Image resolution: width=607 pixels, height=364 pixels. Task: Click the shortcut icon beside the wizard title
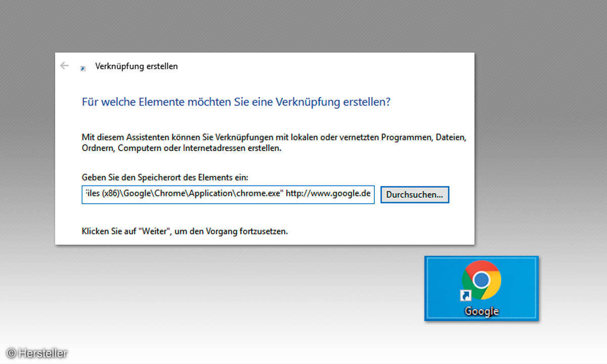pos(83,68)
